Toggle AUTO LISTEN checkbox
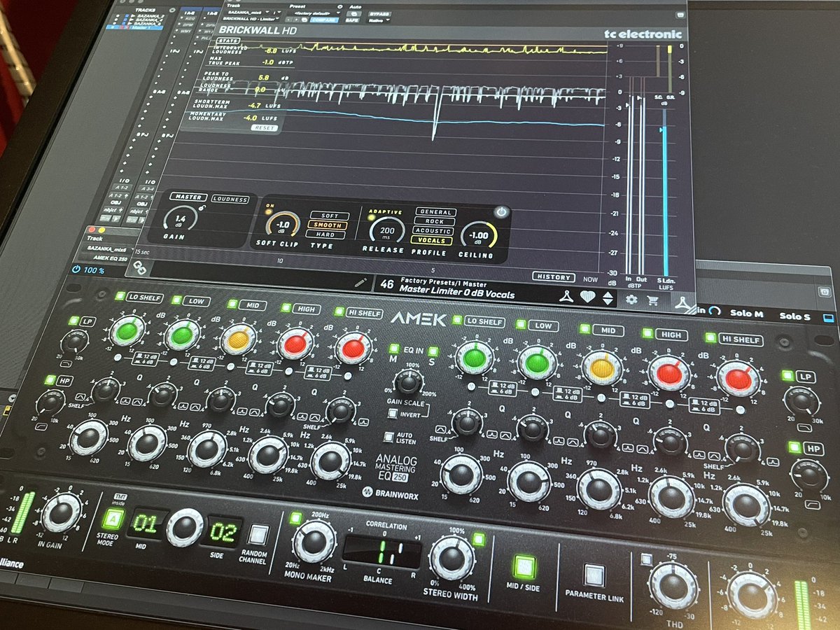 (388, 437)
